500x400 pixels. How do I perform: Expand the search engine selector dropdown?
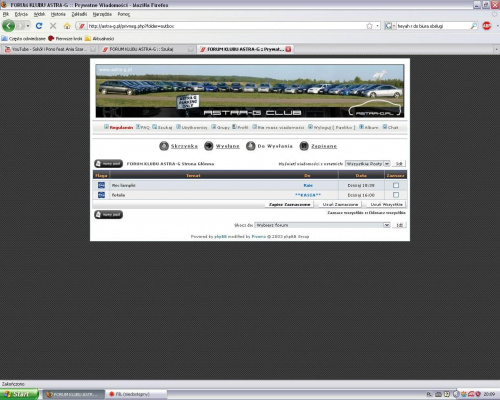point(389,26)
